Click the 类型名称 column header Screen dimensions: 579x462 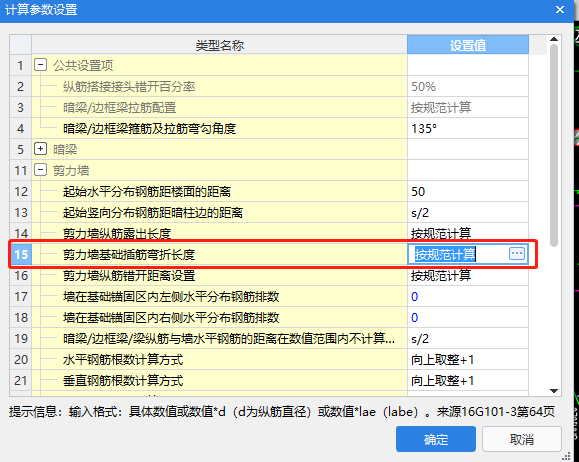pos(219,45)
